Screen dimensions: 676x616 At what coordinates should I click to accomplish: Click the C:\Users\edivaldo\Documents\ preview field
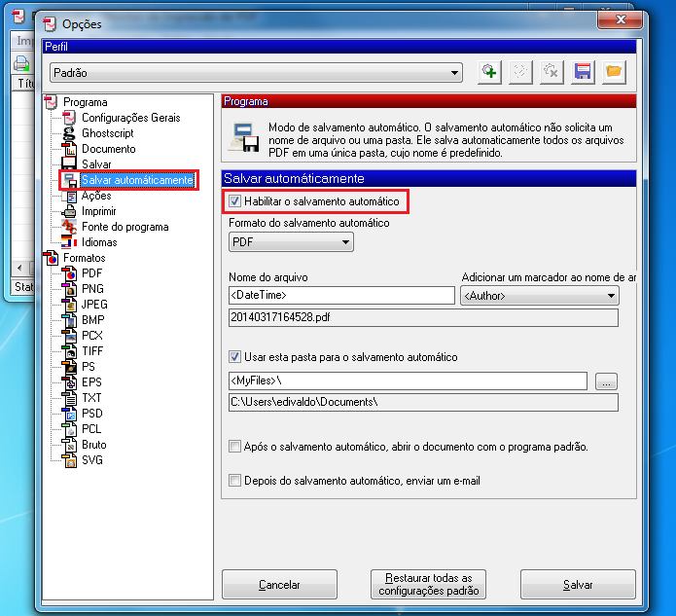423,402
